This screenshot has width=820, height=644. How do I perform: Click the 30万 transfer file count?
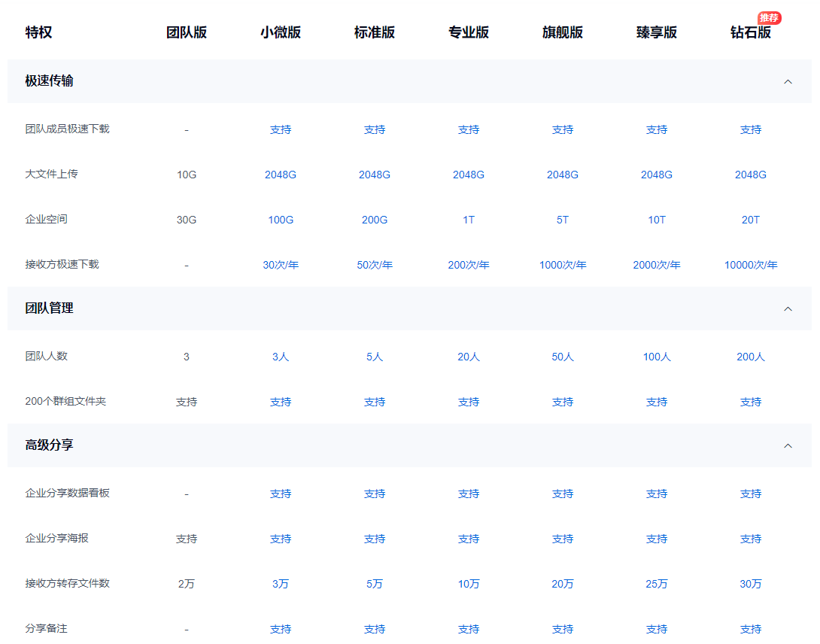coord(751,584)
